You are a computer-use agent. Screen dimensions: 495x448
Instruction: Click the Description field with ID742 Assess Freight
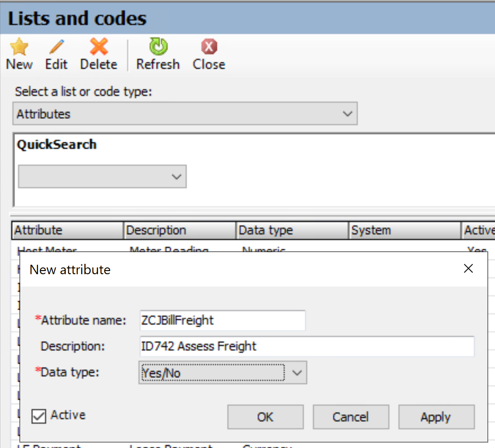(x=307, y=346)
